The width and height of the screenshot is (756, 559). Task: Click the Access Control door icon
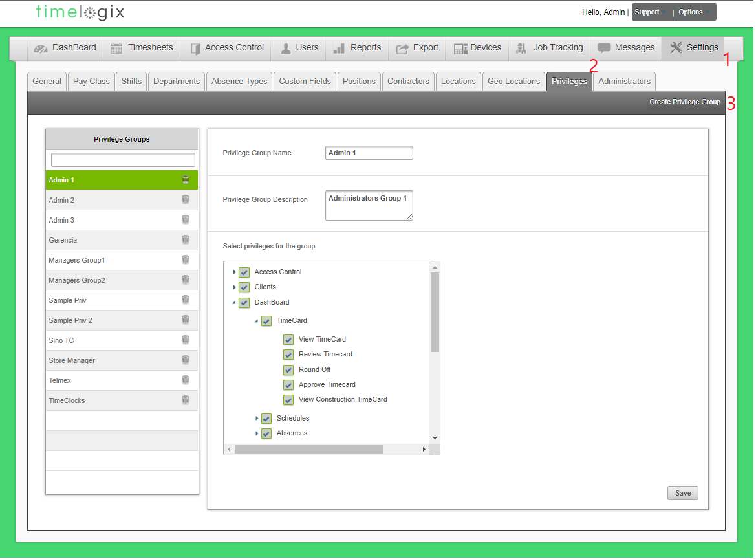195,49
